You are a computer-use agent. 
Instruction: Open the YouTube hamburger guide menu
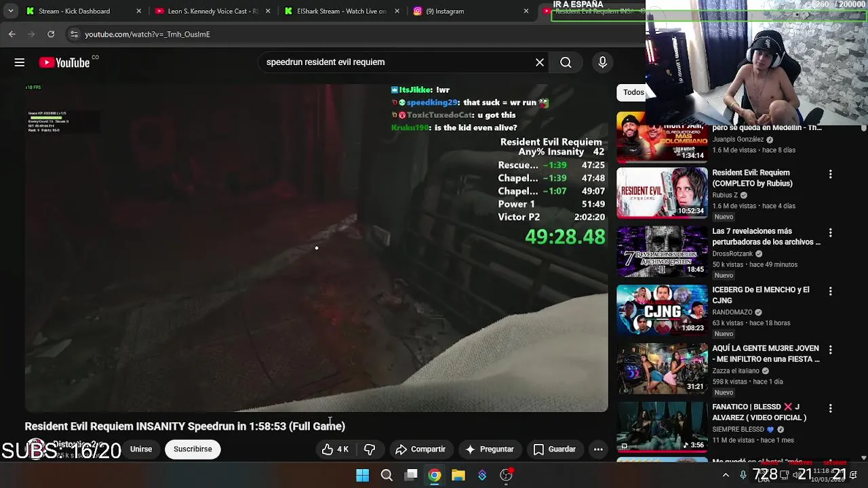tap(20, 62)
